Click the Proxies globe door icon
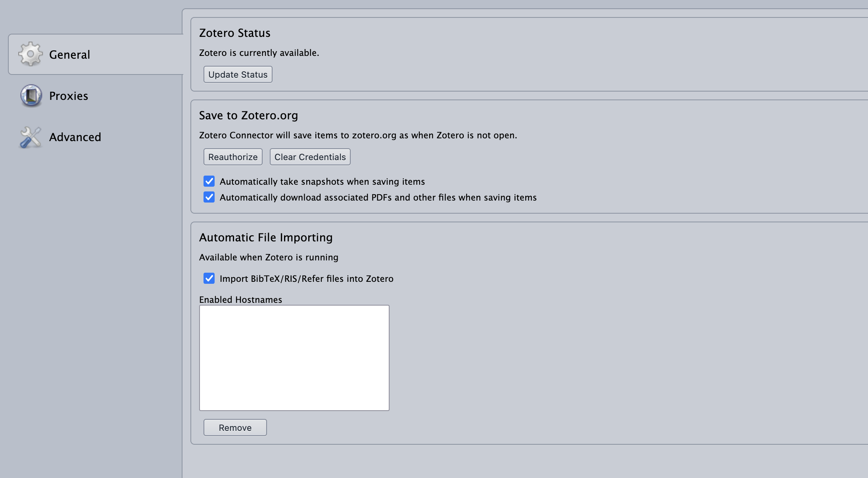The height and width of the screenshot is (478, 868). pos(31,96)
